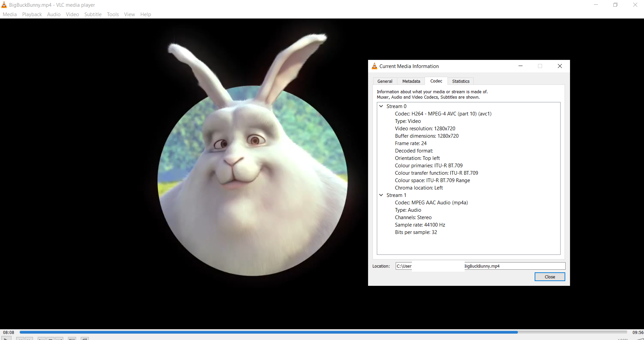Open the Playback menu
This screenshot has width=644, height=340.
[x=32, y=14]
